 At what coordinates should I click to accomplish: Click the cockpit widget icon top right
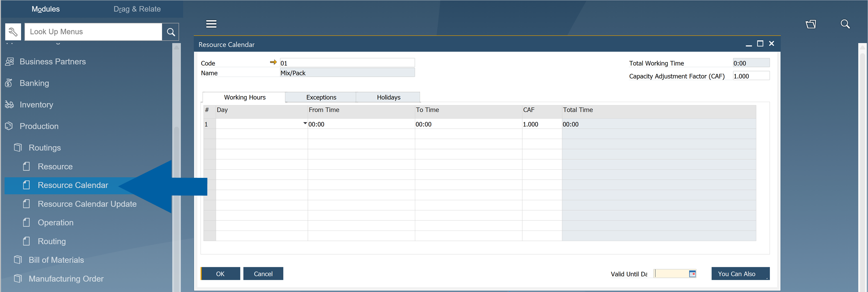[811, 24]
